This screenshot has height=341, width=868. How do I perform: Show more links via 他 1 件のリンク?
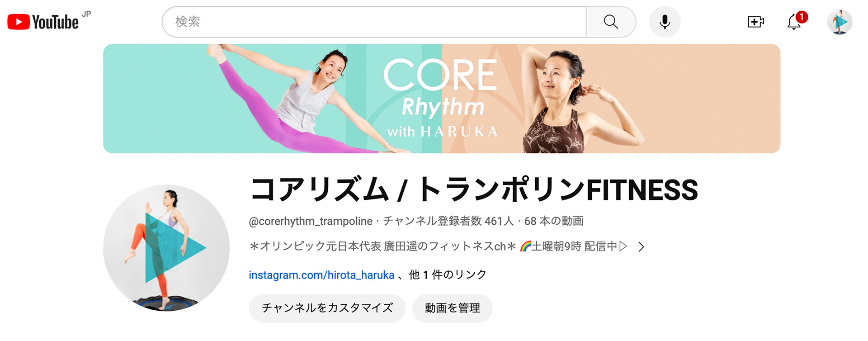pyautogui.click(x=448, y=275)
